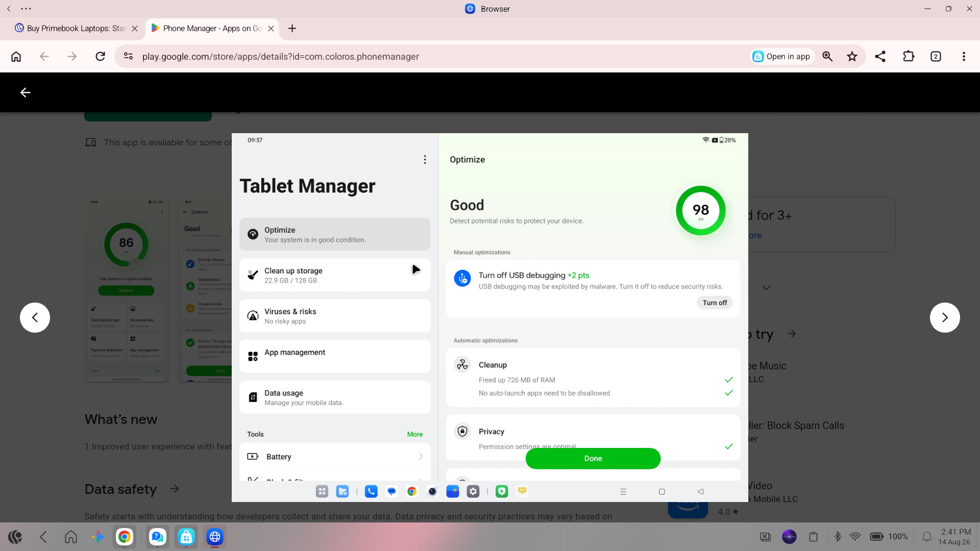Go back with the screenshot viewer arrow
Screen dimensions: 980x551
[25, 92]
